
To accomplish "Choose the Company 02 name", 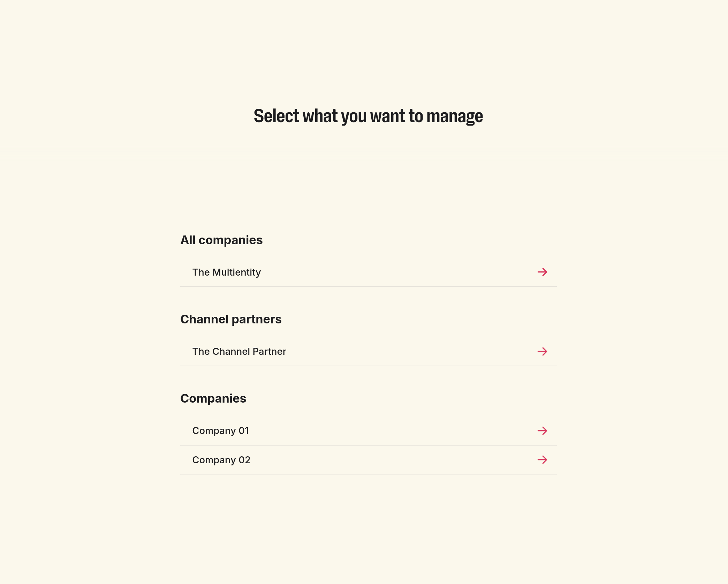I will [221, 460].
